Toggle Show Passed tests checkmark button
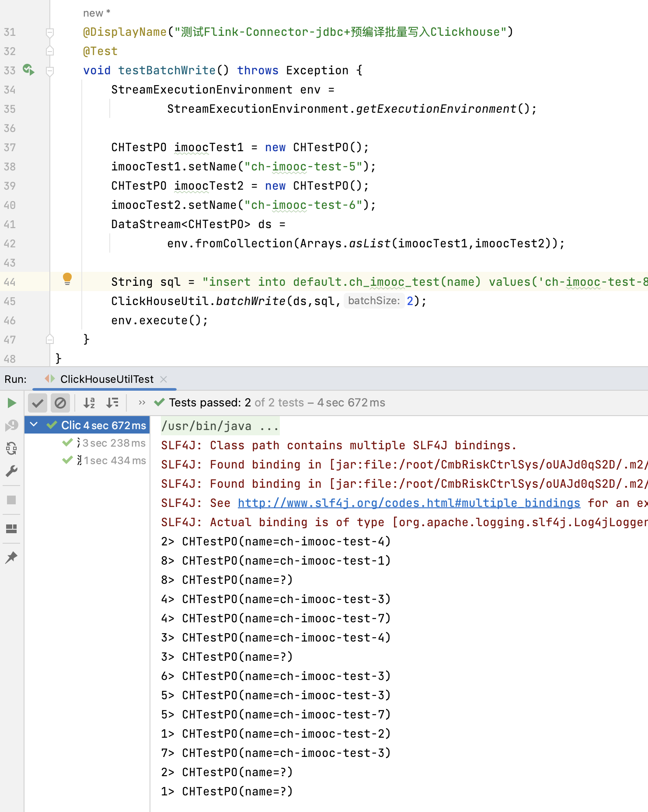Image resolution: width=648 pixels, height=812 pixels. tap(38, 403)
